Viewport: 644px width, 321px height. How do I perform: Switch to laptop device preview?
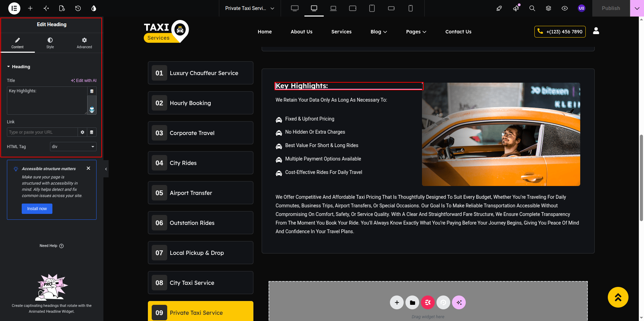pos(333,8)
